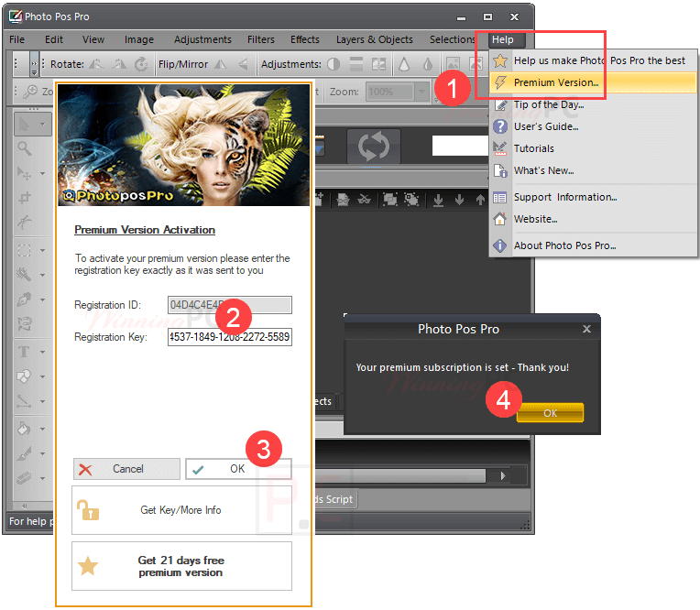Viewport: 700px width, 610px height.
Task: Click the horizontal scrollbar track
Action: coord(399,475)
